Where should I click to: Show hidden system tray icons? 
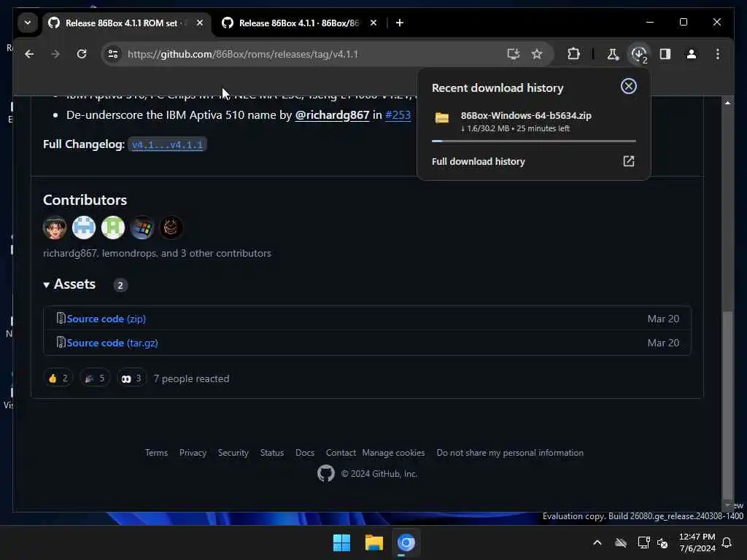tap(597, 542)
